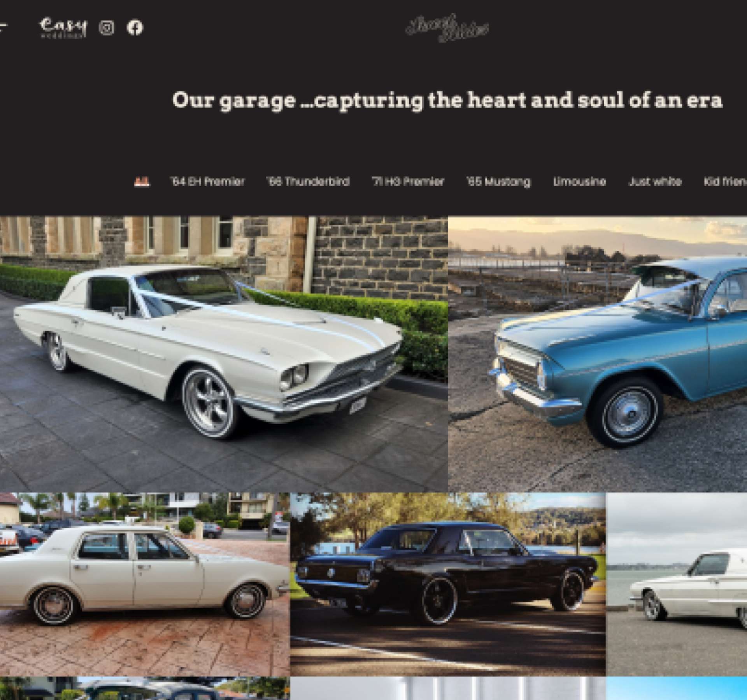The height and width of the screenshot is (700, 747).
Task: Open the white Thunderbird by stone church photo
Action: [224, 354]
